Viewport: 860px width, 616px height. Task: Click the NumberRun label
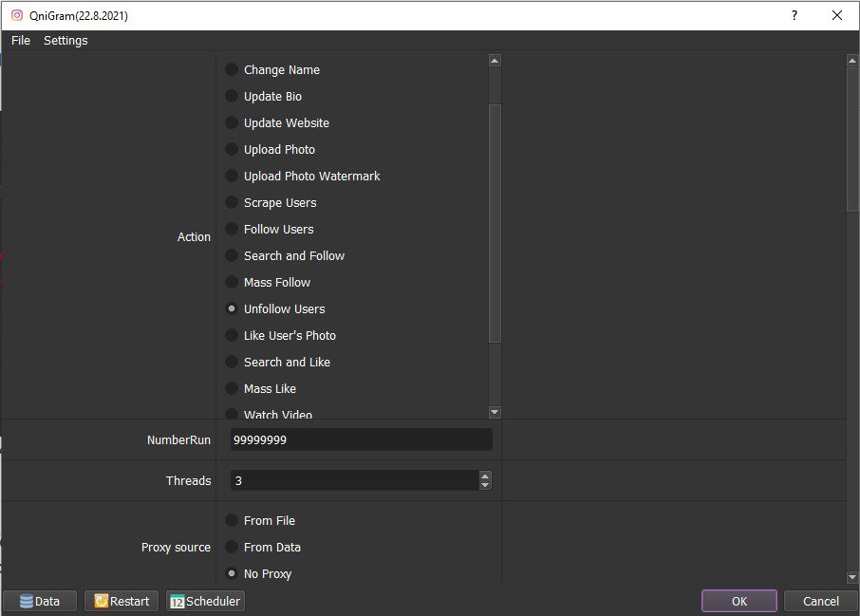click(x=178, y=439)
